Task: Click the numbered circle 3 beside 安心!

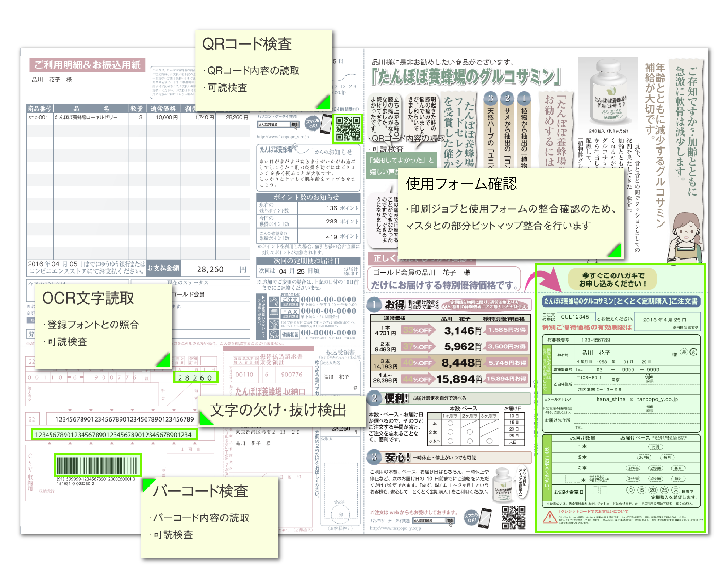Action: tap(374, 457)
